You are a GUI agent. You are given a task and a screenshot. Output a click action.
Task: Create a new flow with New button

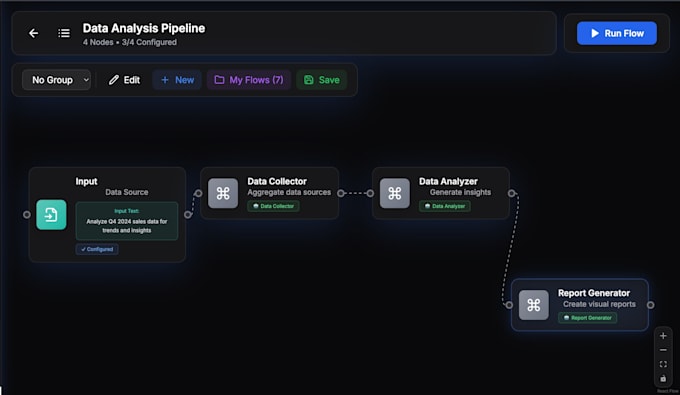click(177, 80)
